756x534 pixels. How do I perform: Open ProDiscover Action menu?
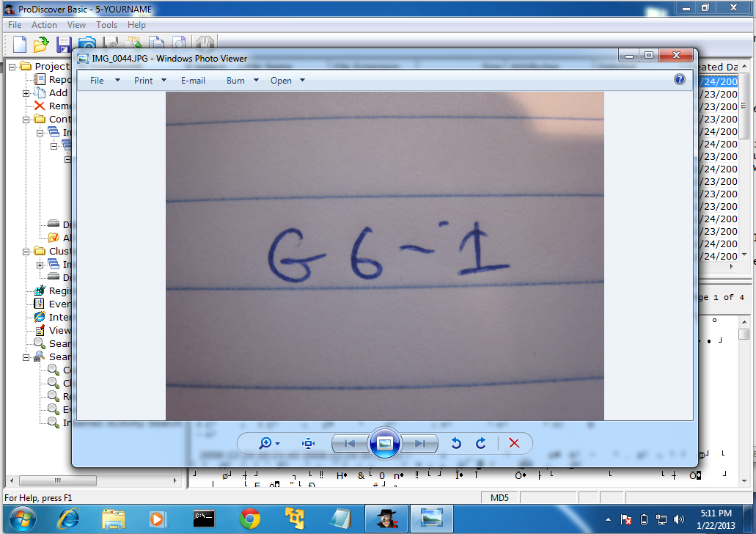pos(44,25)
